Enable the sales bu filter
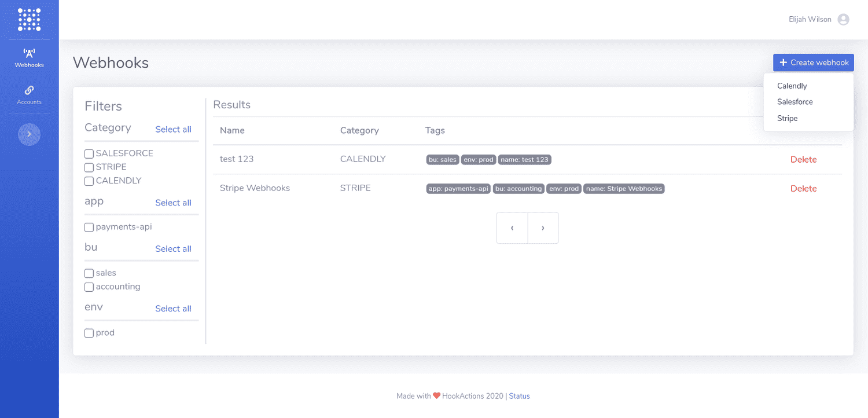The width and height of the screenshot is (868, 418). pos(89,273)
